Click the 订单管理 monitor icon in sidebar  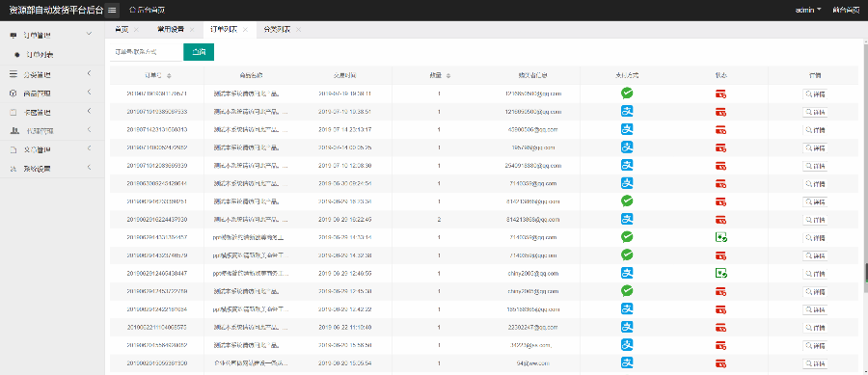(x=14, y=35)
